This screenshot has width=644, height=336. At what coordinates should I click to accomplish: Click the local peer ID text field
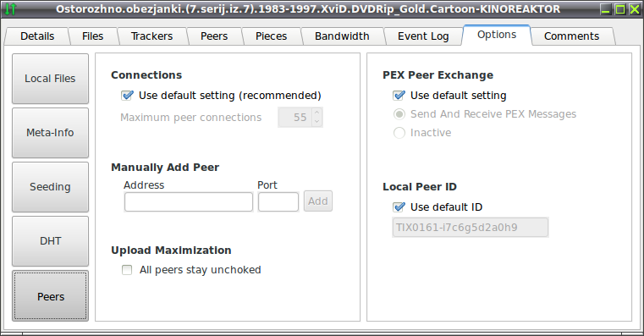point(471,228)
